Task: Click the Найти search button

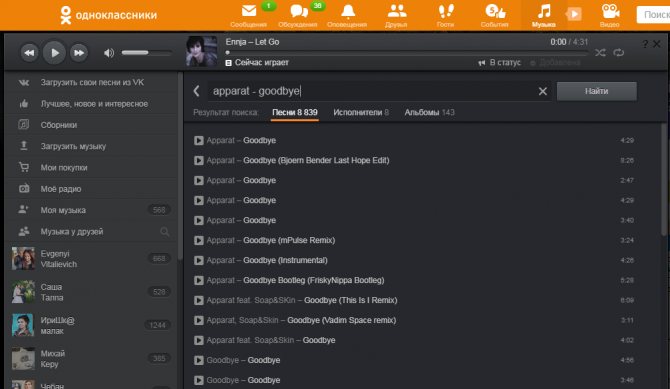Action: [597, 91]
